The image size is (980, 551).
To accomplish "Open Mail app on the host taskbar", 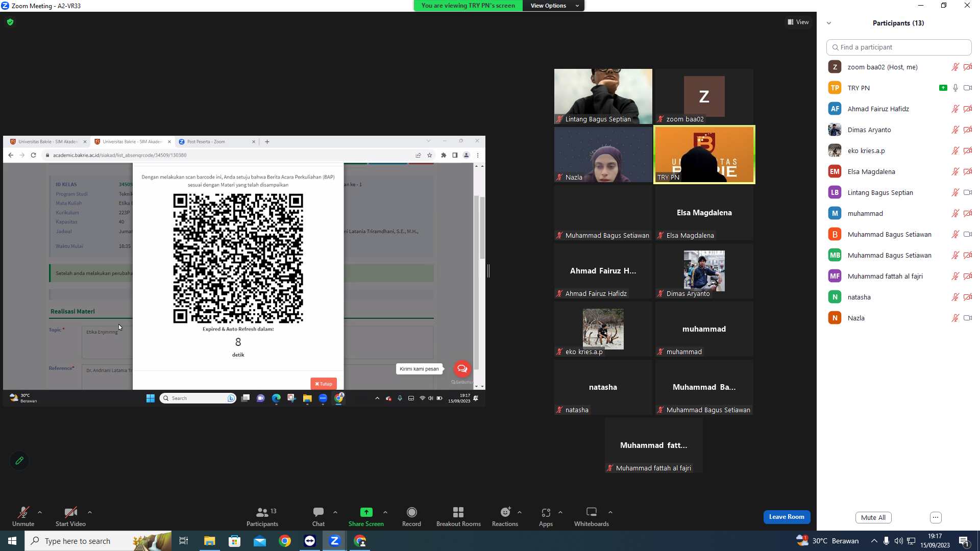I will (x=260, y=541).
